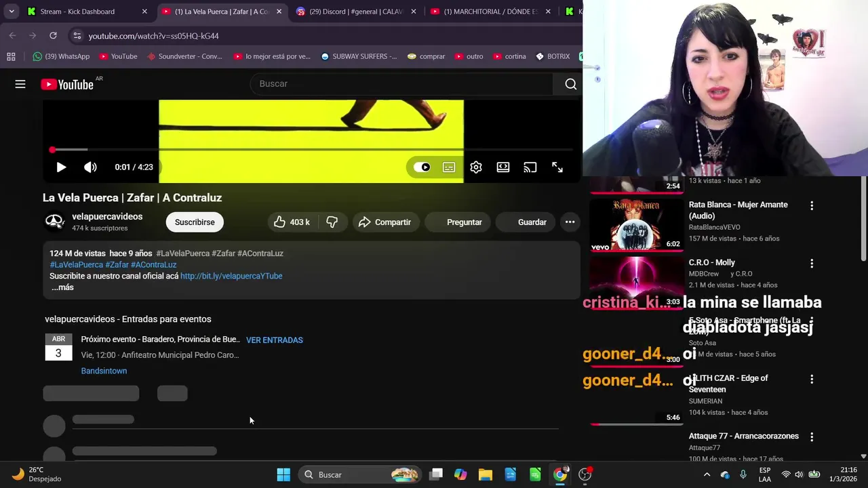
Task: Toggle the autoplay switch in the player
Action: [x=422, y=167]
